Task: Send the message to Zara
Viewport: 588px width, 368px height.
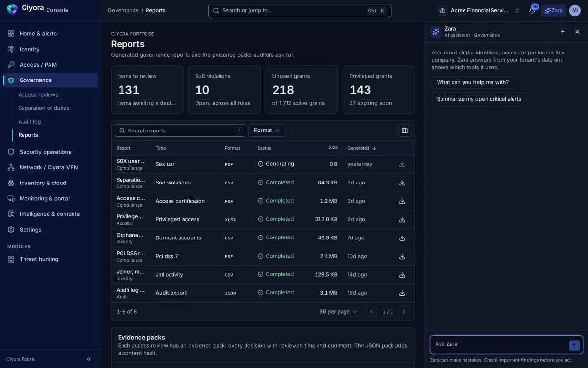Action: (x=574, y=345)
